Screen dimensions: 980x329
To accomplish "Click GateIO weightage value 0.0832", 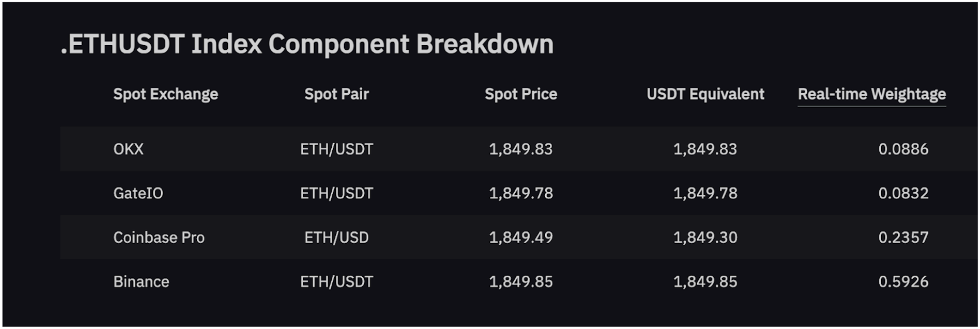I will coord(903,193).
